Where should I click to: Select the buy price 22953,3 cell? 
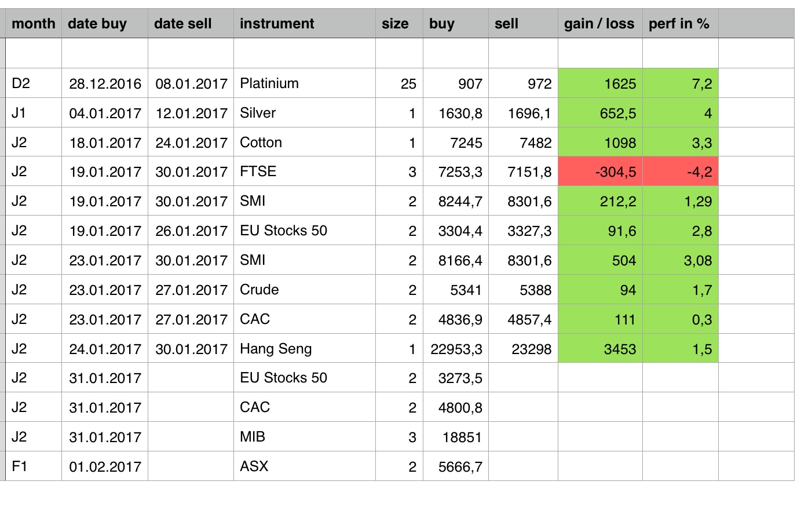pyautogui.click(x=456, y=349)
